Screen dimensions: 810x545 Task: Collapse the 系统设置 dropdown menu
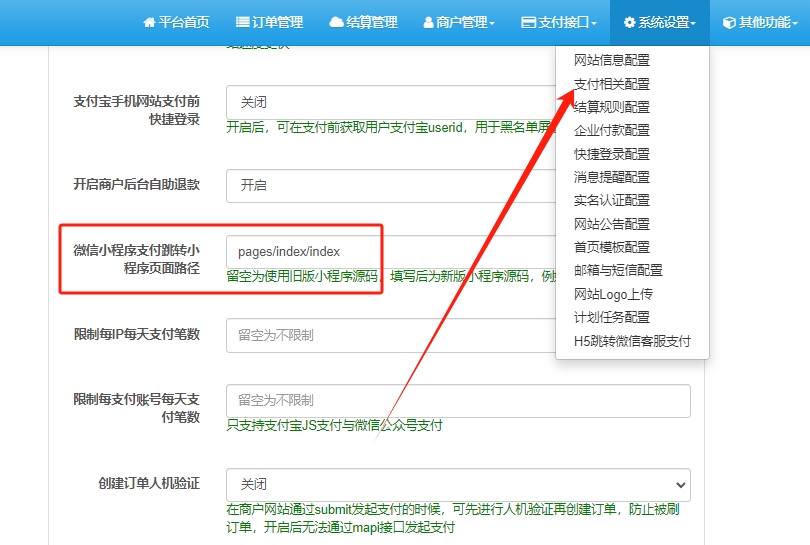coord(660,22)
